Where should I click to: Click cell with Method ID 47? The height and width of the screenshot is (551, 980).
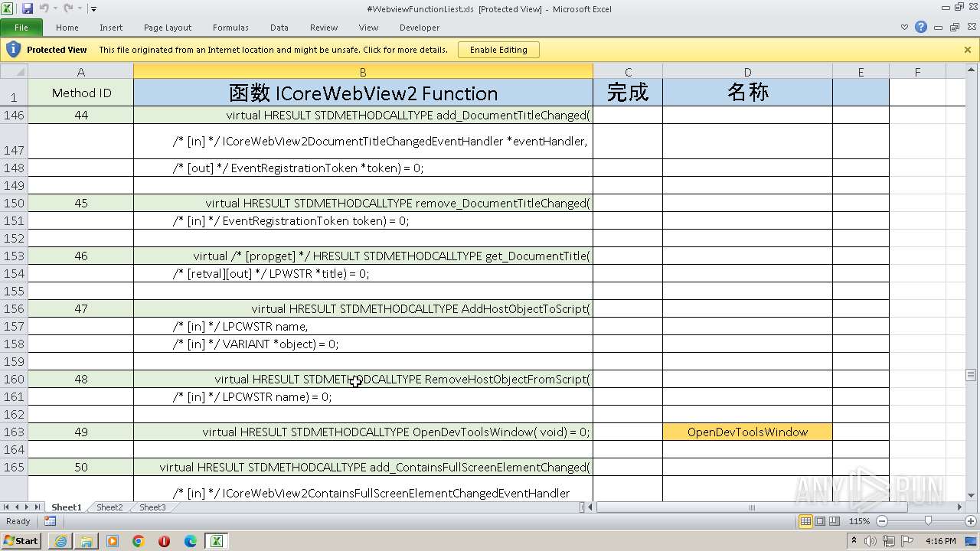point(80,308)
